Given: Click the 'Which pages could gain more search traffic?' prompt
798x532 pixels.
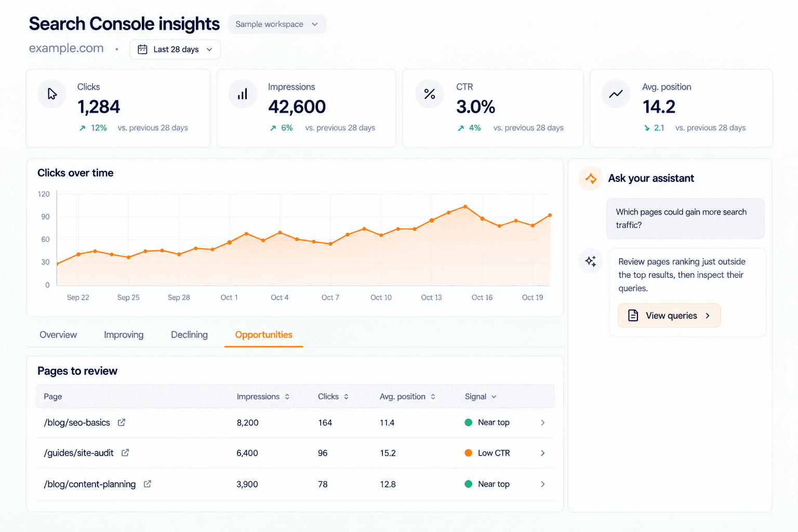Looking at the screenshot, I should pyautogui.click(x=685, y=219).
